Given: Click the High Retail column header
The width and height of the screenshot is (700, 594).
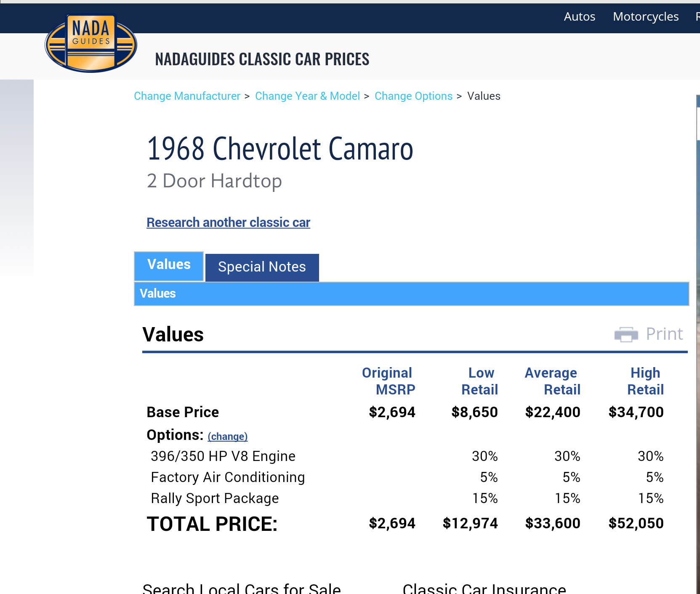Looking at the screenshot, I should point(645,381).
